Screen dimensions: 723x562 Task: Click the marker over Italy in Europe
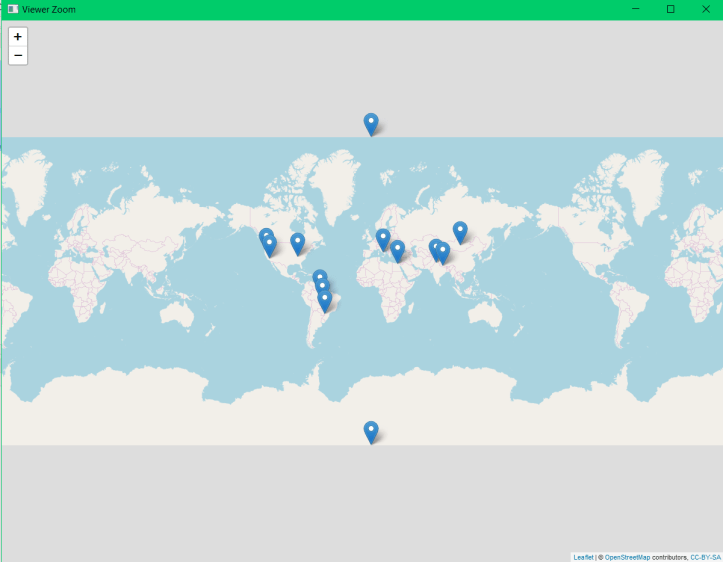coord(383,238)
